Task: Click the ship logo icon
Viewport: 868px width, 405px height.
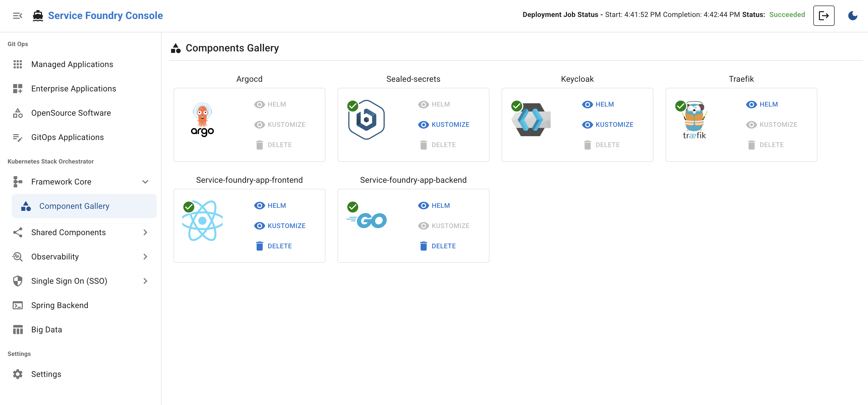Action: pos(38,15)
